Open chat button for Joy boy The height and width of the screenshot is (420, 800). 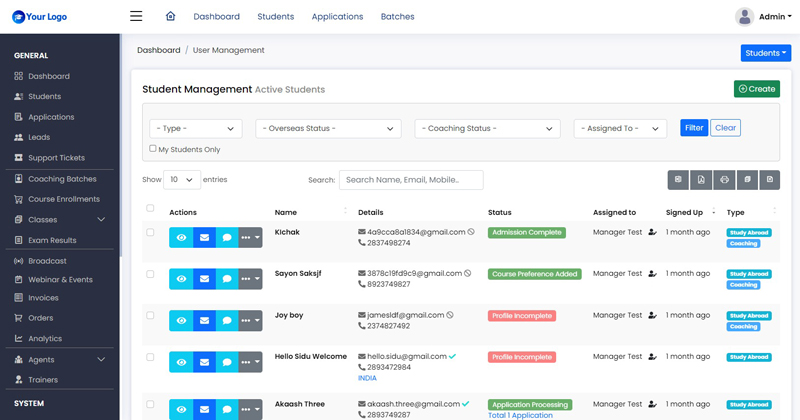(227, 321)
